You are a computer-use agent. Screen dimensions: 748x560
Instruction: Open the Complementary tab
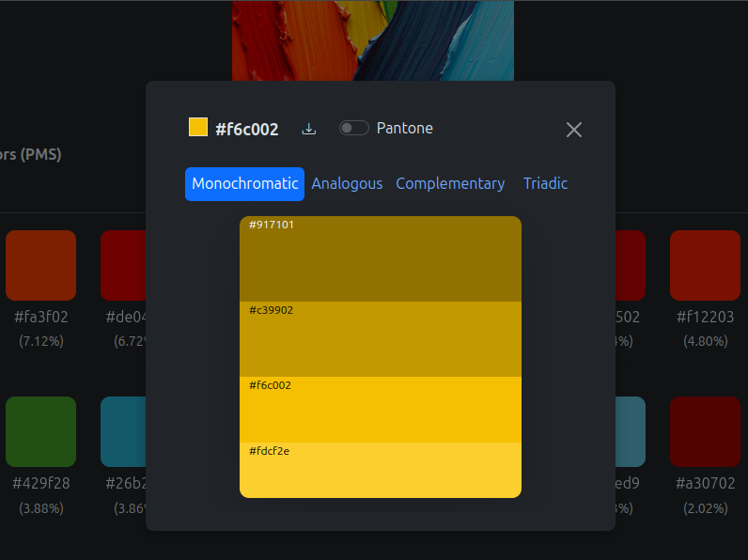(x=450, y=184)
